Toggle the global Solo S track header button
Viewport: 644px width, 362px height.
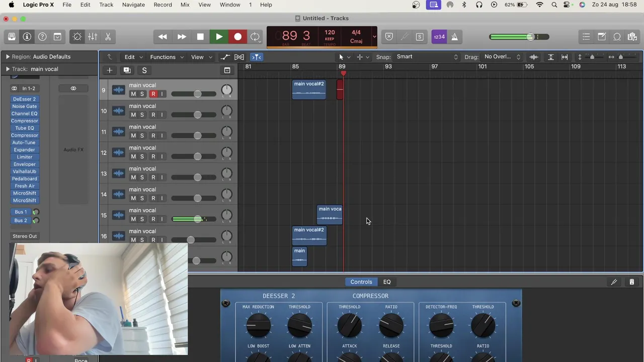point(144,70)
